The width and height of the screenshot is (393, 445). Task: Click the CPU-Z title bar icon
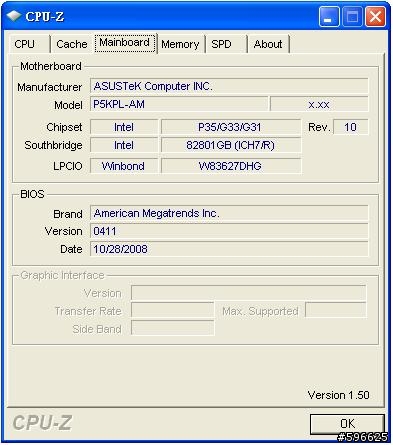[14, 16]
